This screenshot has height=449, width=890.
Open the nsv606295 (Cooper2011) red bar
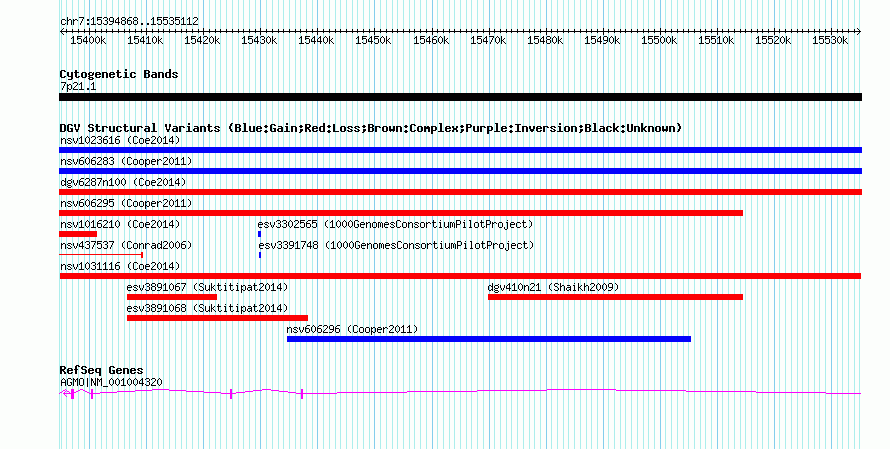click(x=401, y=213)
